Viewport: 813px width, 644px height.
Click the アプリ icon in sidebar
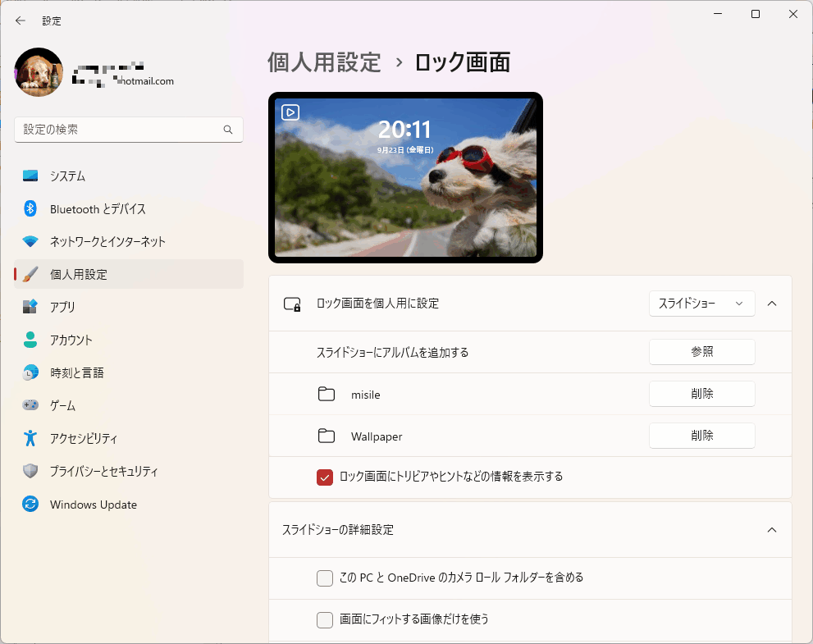[x=30, y=307]
